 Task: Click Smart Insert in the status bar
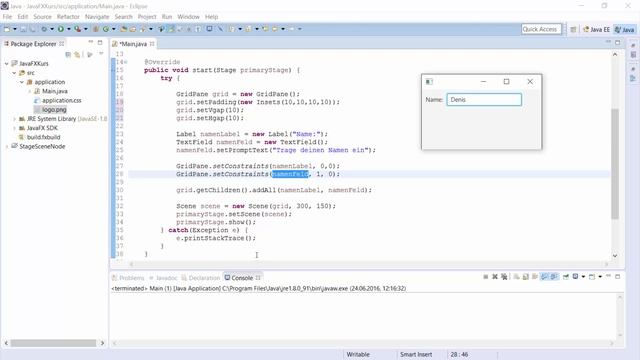coord(416,354)
